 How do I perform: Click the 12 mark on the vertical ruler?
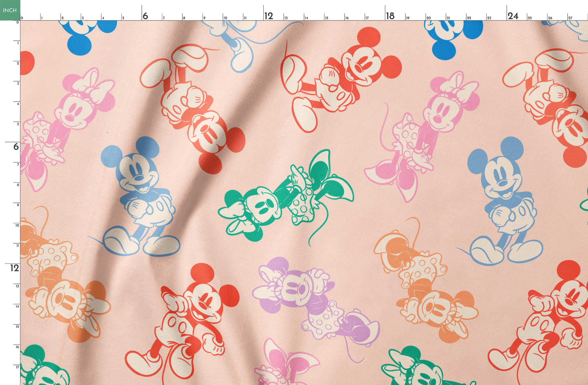[x=15, y=268]
